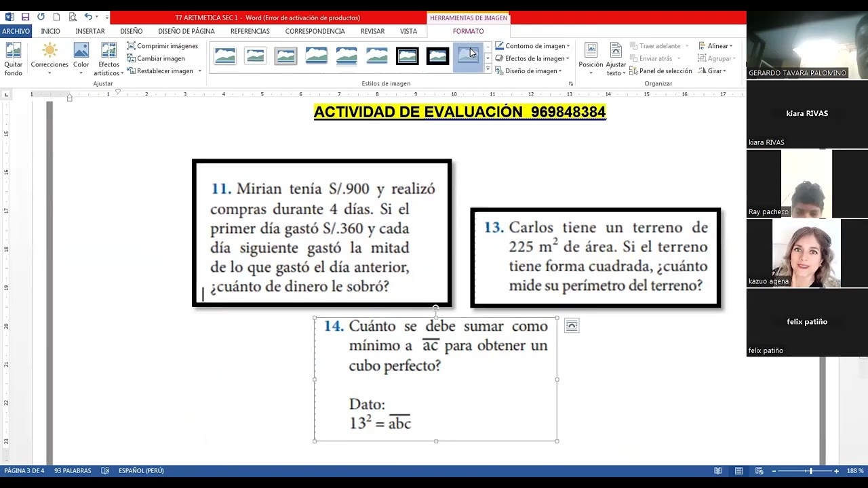Open the Correcciones gallery

(x=50, y=60)
